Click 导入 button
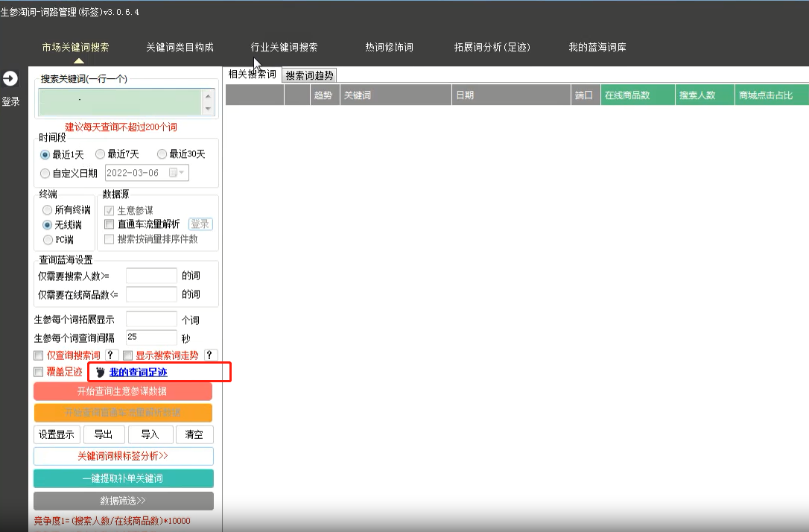 pyautogui.click(x=150, y=434)
